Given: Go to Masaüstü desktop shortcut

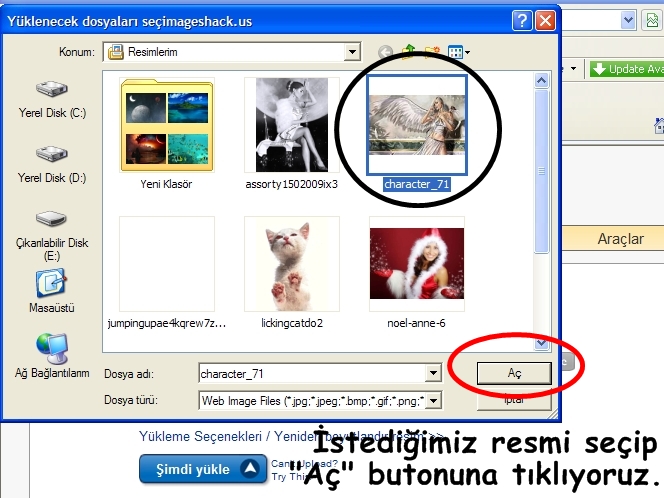Looking at the screenshot, I should tap(51, 290).
